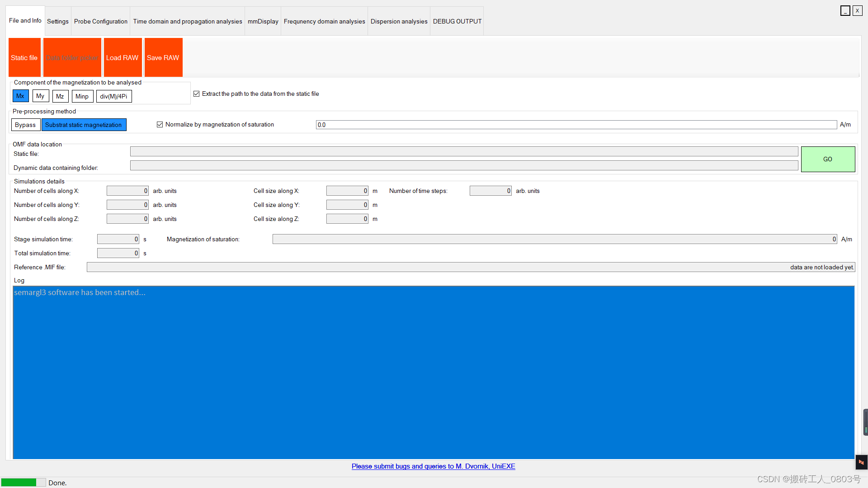Switch to the mmDisplay tab
Viewport: 868px width, 488px height.
263,21
